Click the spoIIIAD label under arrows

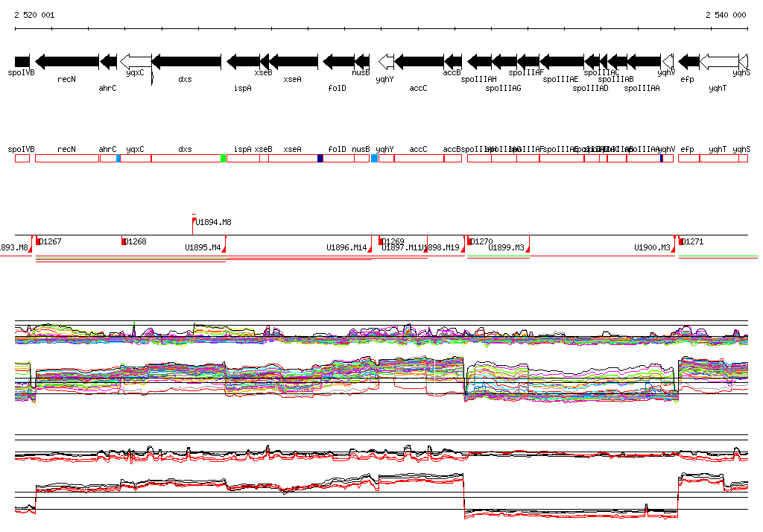click(x=590, y=88)
